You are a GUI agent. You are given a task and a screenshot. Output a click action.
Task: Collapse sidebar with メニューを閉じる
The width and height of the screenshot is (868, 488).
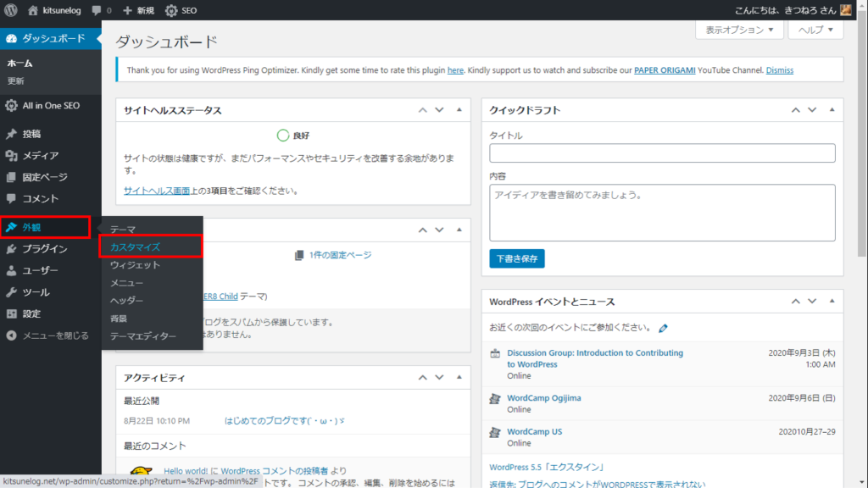50,335
